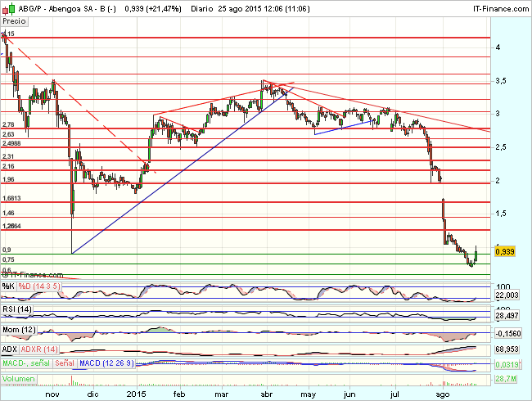The height and width of the screenshot is (401, 532).
Task: Click the 2015 label on the time axis
Action: coord(136,394)
